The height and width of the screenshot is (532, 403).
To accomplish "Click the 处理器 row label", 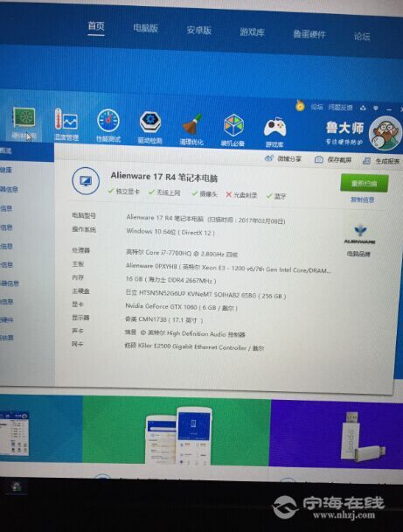I will coord(80,250).
